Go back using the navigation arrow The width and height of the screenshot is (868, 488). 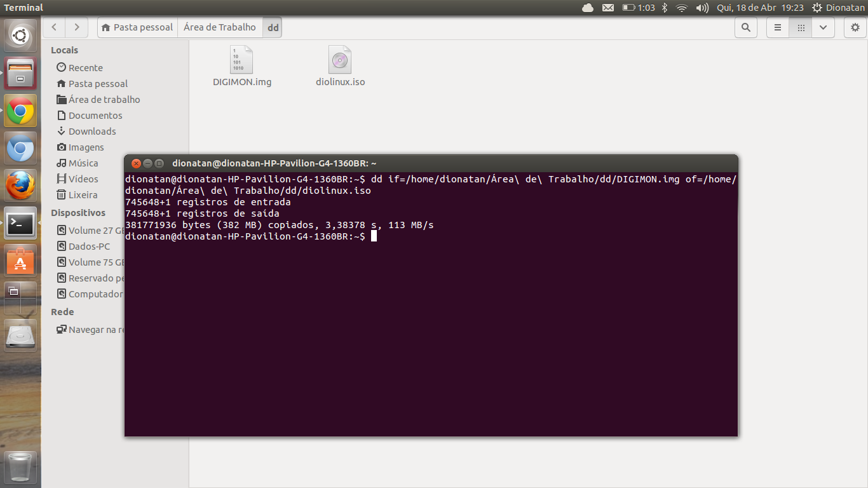(53, 27)
